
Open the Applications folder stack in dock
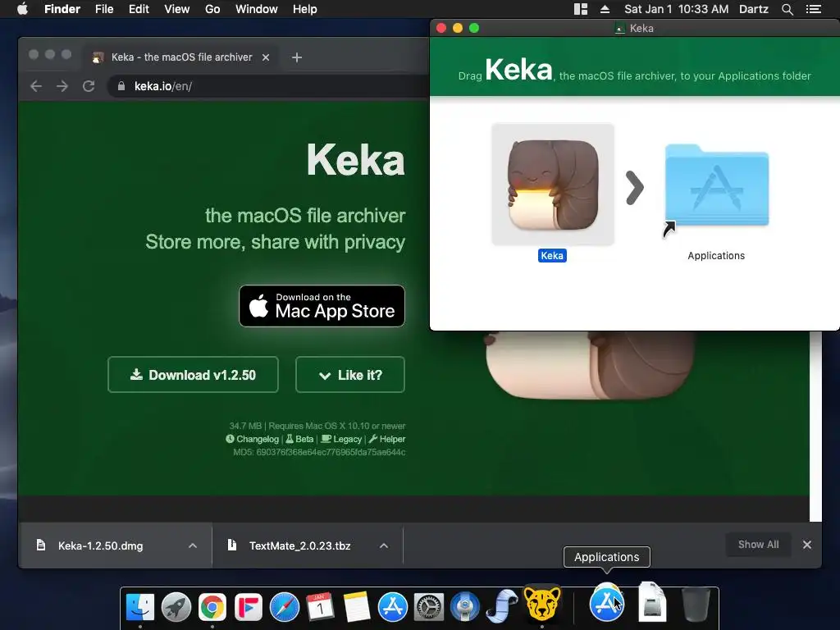[x=606, y=603]
